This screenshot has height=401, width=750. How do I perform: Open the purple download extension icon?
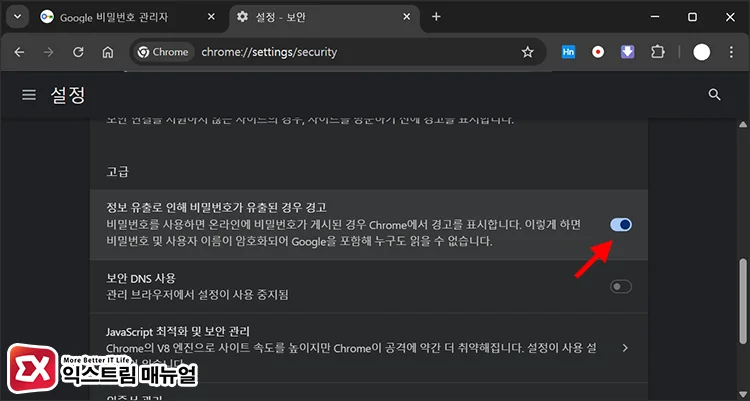628,52
